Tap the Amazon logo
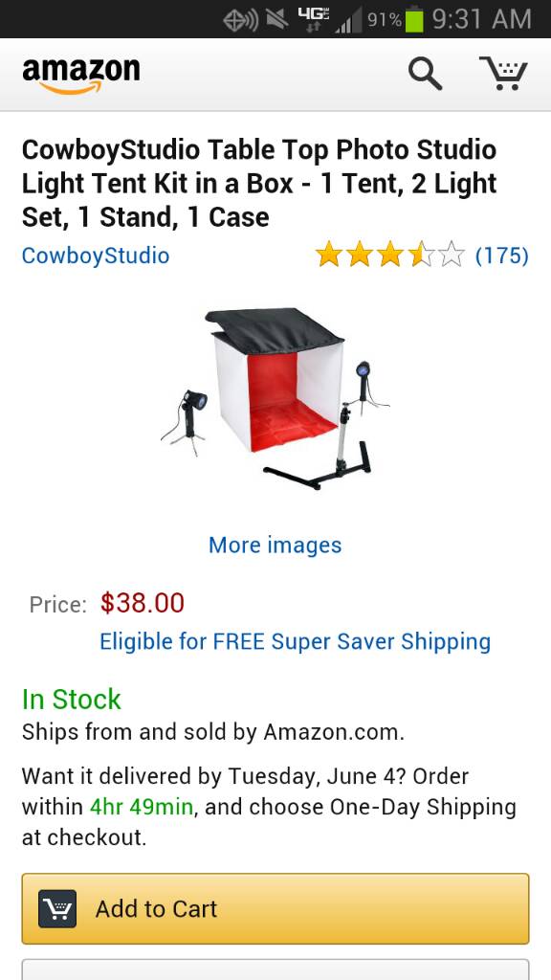The height and width of the screenshot is (980, 551). 81,76
